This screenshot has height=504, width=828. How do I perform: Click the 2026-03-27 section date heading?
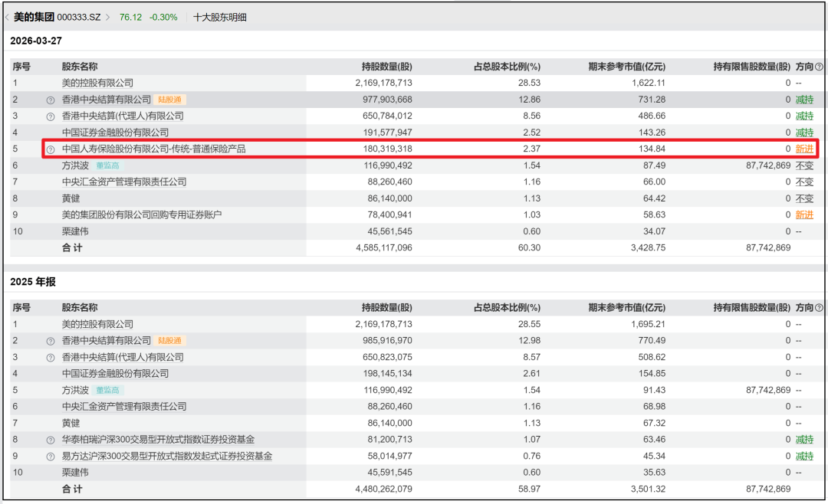36,41
